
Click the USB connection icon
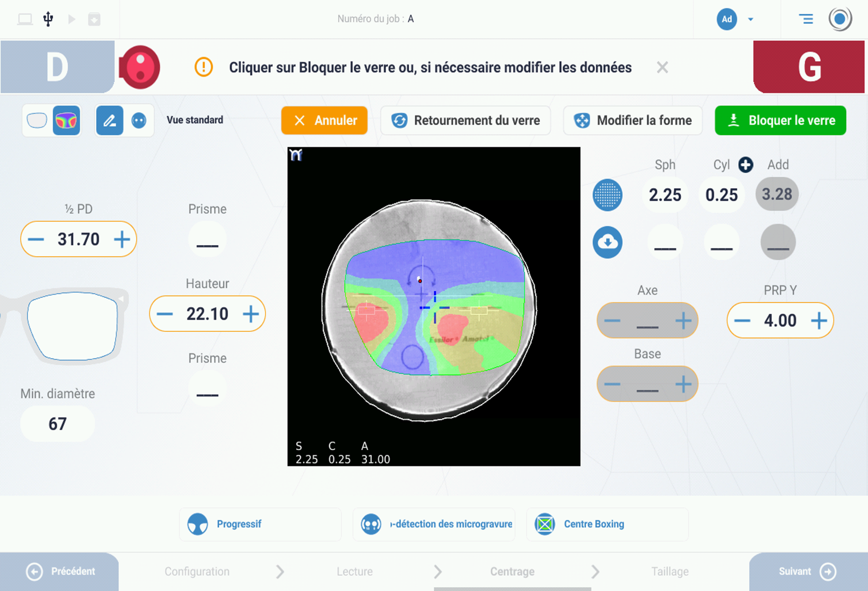click(x=48, y=19)
